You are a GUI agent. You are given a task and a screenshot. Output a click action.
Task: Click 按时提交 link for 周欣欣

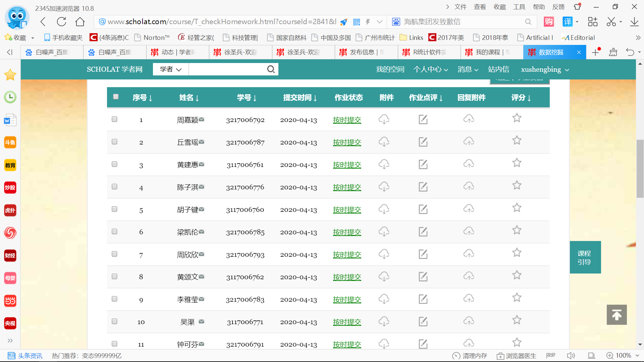(347, 255)
